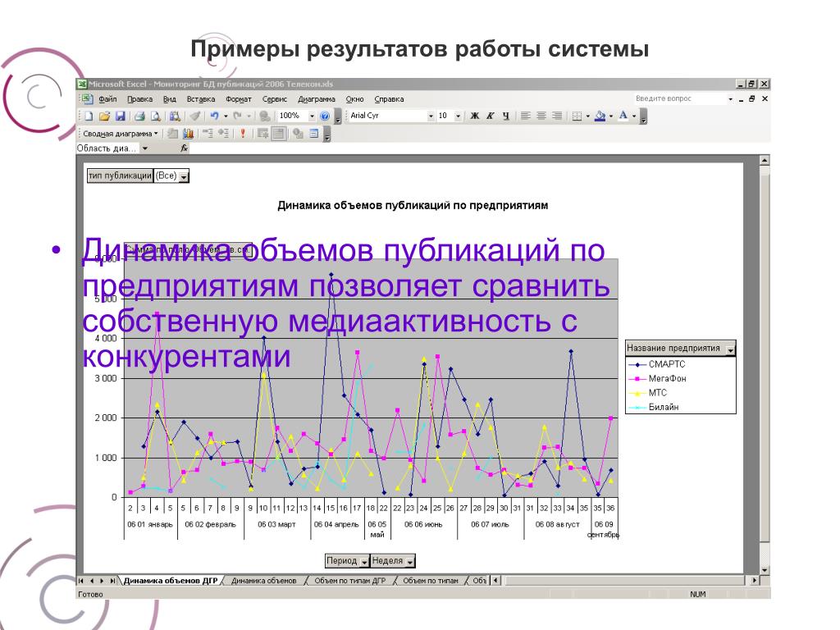Open a file with the folder icon
Screen dimensions: 840x630
[x=104, y=116]
